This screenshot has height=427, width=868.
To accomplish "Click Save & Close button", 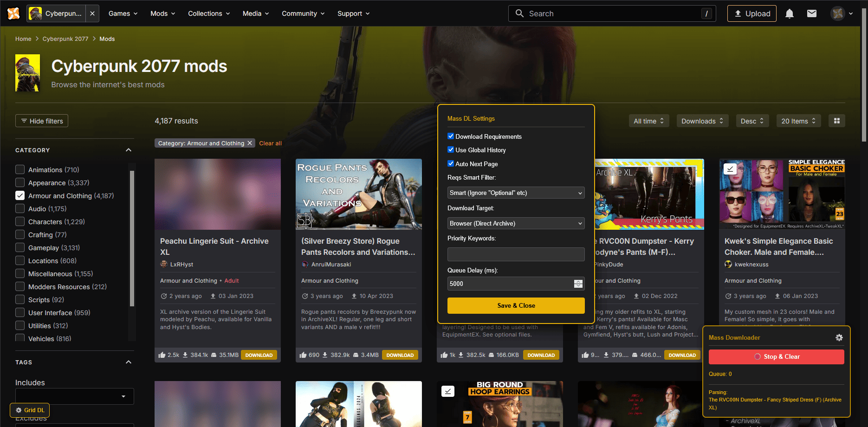I will click(x=516, y=305).
